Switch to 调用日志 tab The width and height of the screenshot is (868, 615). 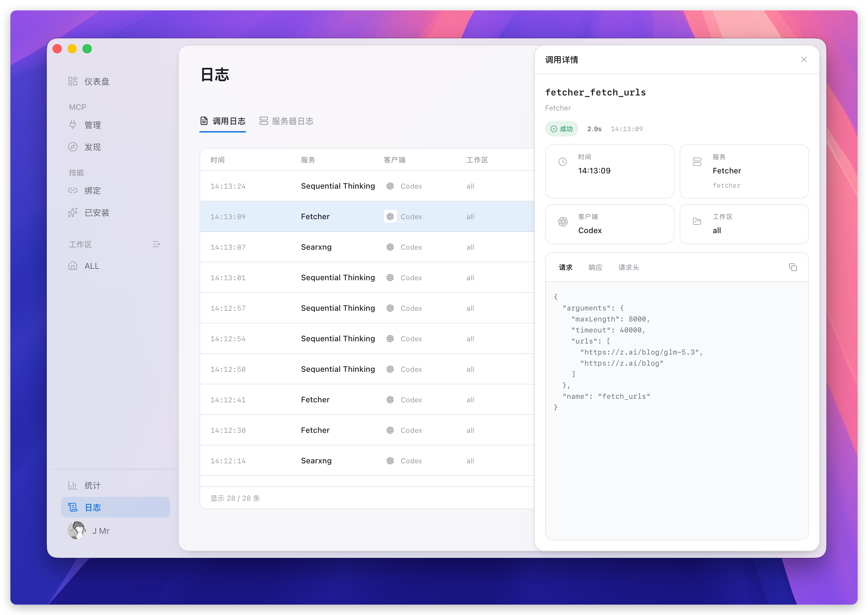coord(223,121)
